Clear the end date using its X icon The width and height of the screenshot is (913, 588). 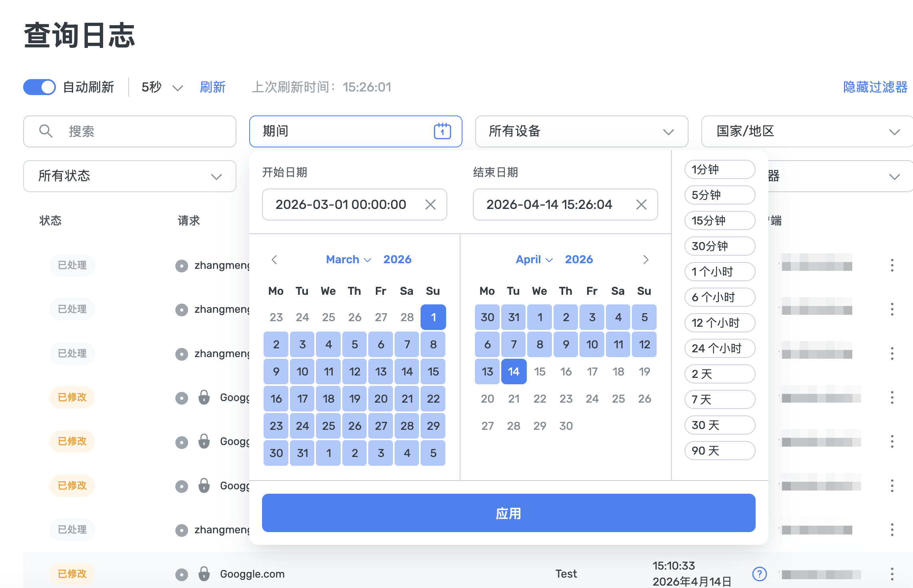[641, 205]
